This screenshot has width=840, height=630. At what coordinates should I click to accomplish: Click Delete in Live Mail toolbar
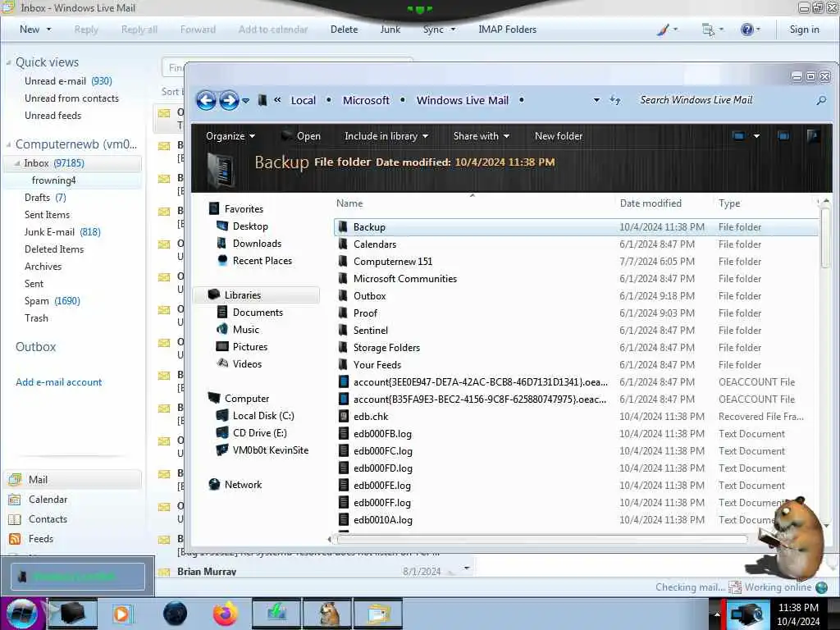tap(344, 30)
